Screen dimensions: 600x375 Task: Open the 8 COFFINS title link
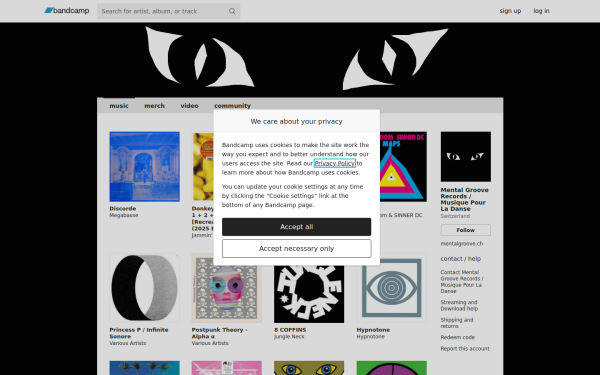point(290,330)
